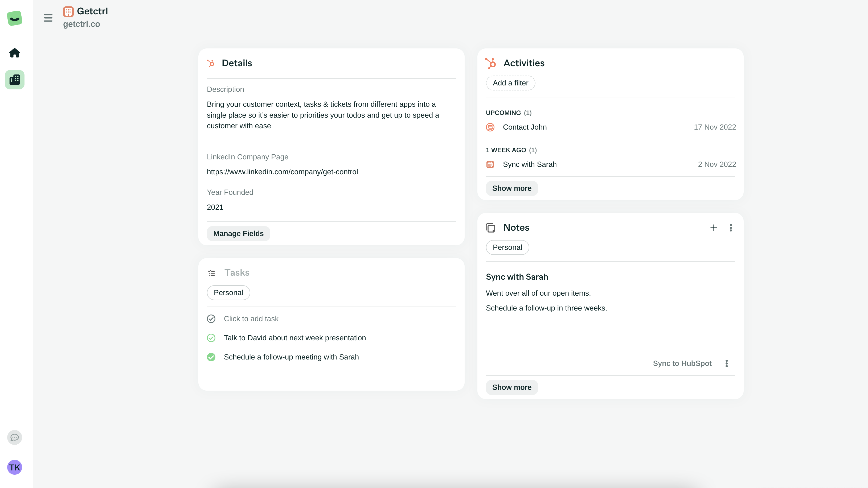Open the LinkedIn company page link
Image resolution: width=868 pixels, height=488 pixels.
282,172
